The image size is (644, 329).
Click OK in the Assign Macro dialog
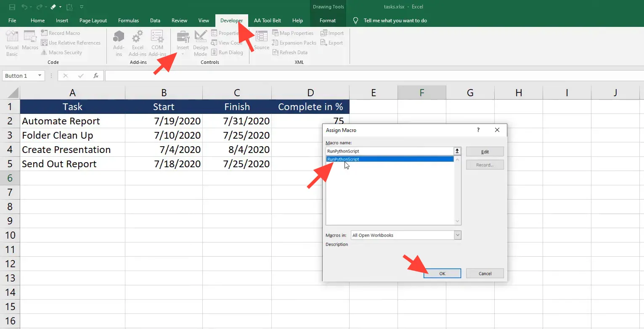click(x=442, y=273)
